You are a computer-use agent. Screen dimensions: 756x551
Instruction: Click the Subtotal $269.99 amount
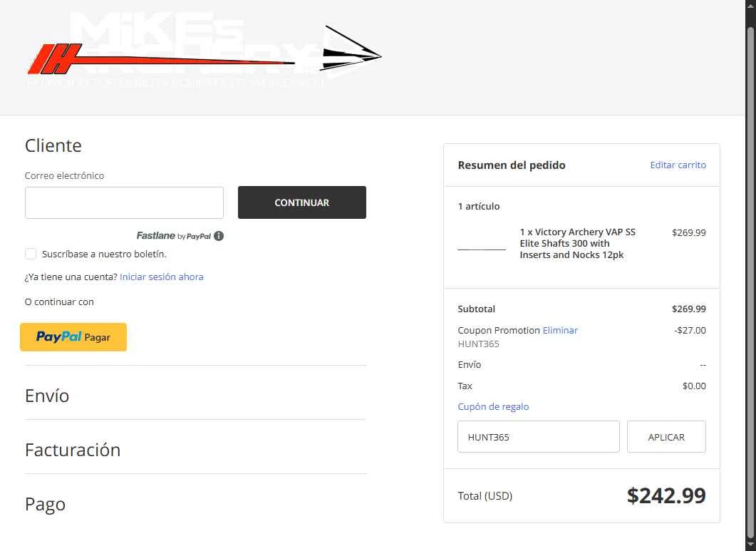pyautogui.click(x=689, y=309)
